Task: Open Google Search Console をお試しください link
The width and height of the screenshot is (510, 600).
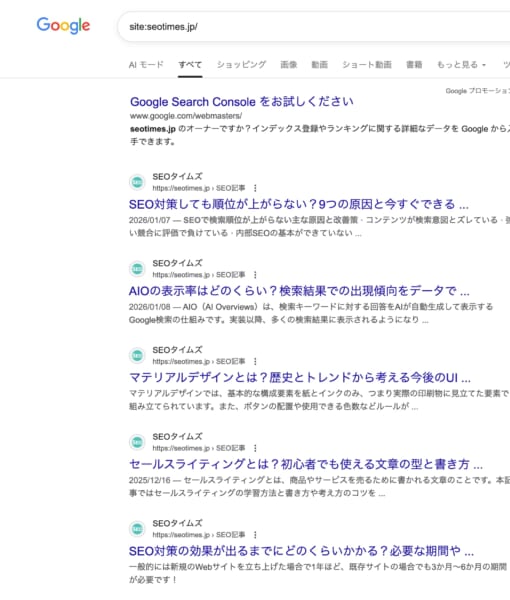Action: click(x=241, y=102)
